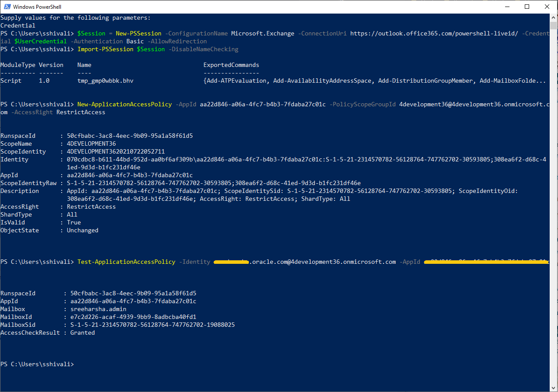Click AccessRight value RestrictAccess
Viewport: 558px width, 392px height.
91,207
